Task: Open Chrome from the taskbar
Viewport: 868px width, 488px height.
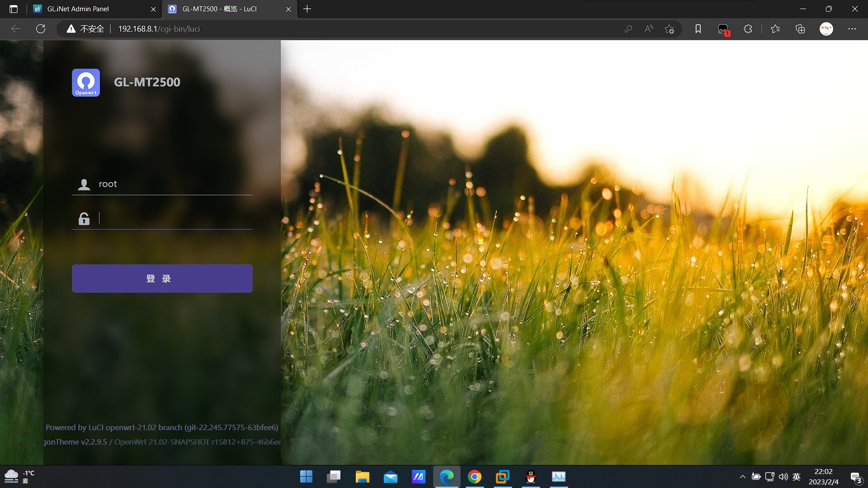Action: [x=474, y=477]
